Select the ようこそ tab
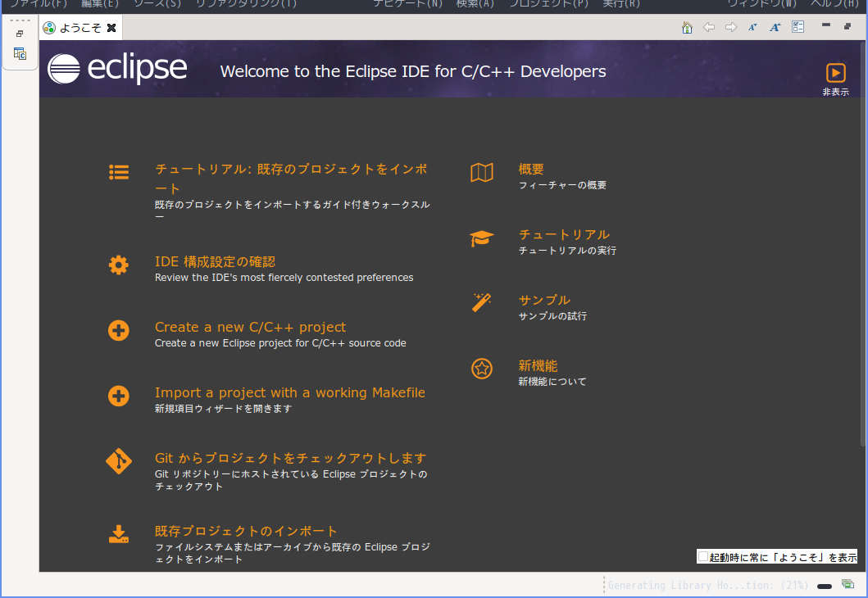This screenshot has height=598, width=868. click(x=80, y=28)
